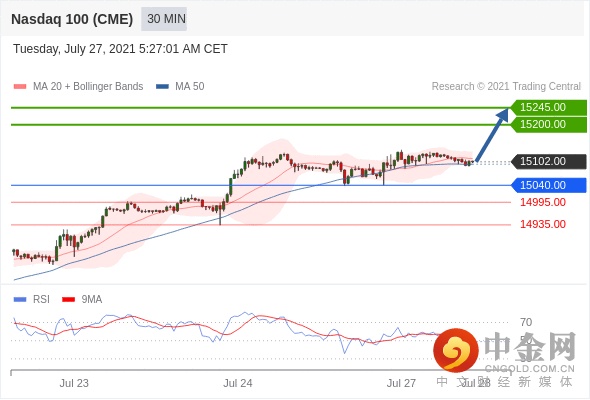The image size is (590, 400).
Task: Click the RSI legend label
Action: [x=41, y=300]
